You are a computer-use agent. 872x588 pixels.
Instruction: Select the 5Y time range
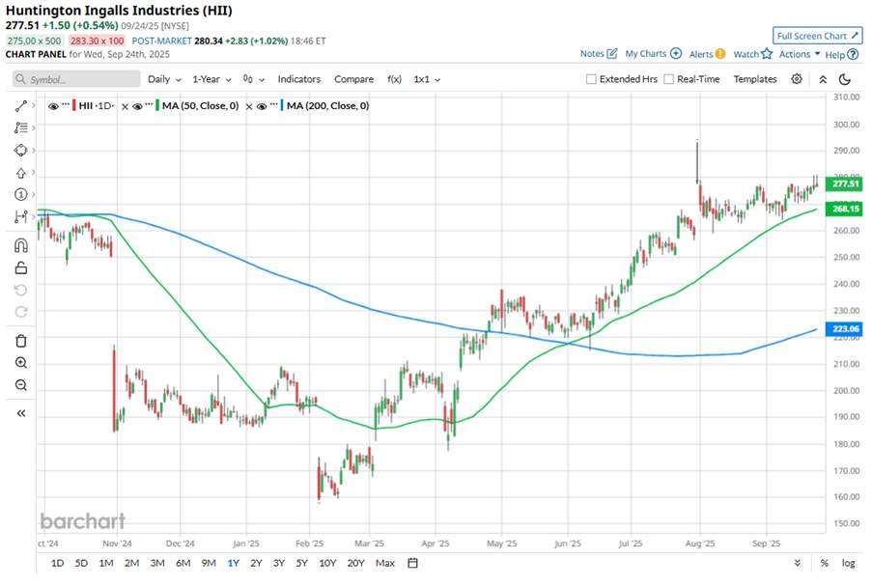302,563
